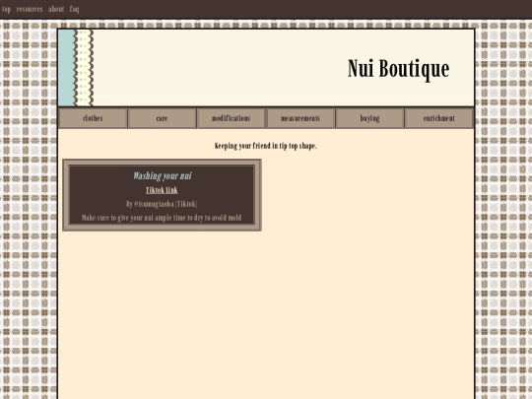The height and width of the screenshot is (399, 532).
Task: Open the modifications tab
Action: point(232,118)
